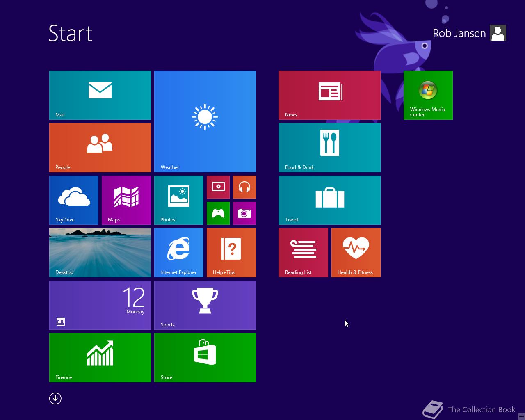Launch the Internet Explorer tile
525x420 pixels.
(179, 253)
